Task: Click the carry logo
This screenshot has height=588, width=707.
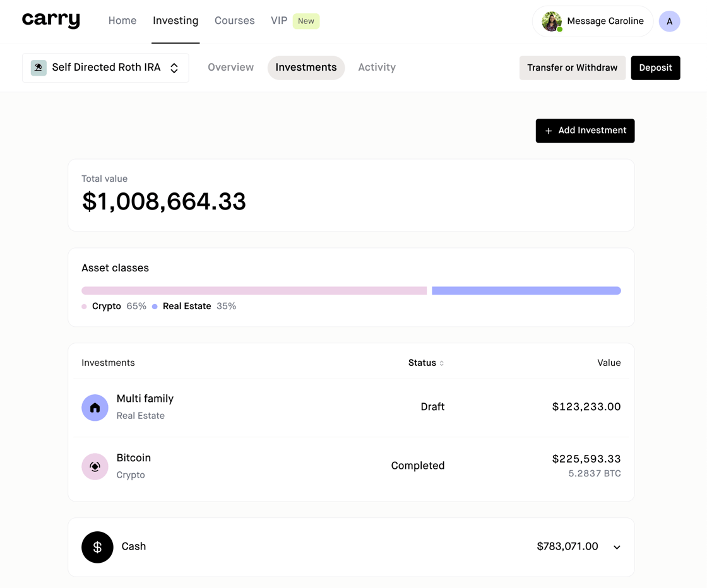Action: coord(51,20)
